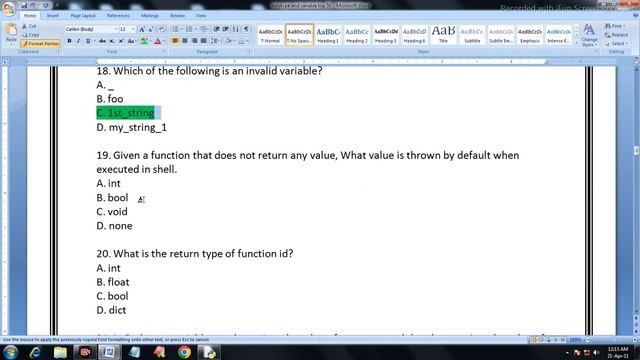Toggle the Format Painter
640x360 pixels.
click(x=40, y=43)
